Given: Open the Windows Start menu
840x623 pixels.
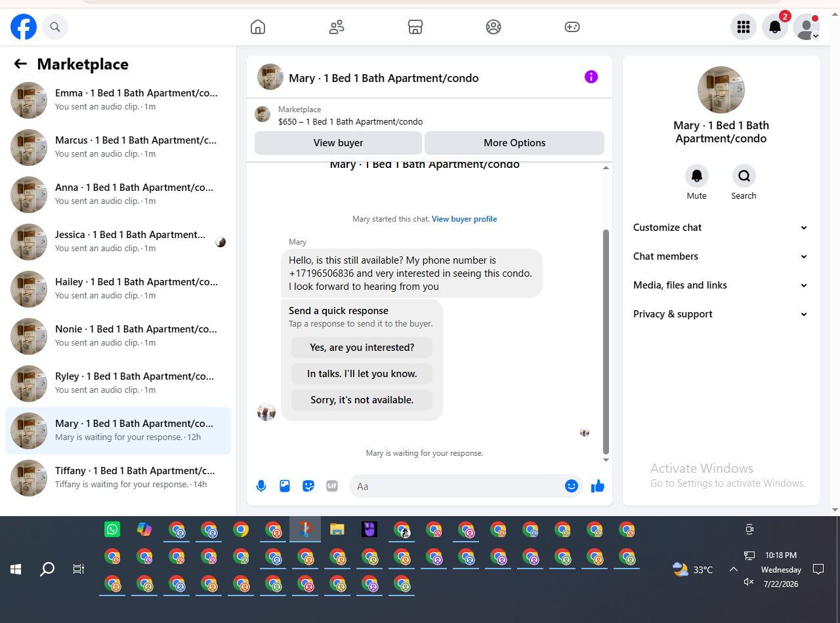Looking at the screenshot, I should tap(16, 569).
